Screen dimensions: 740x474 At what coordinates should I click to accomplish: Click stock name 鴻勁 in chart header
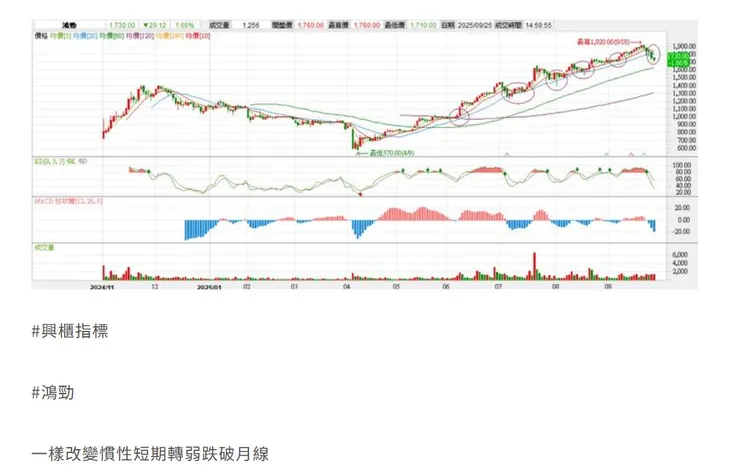tap(69, 25)
